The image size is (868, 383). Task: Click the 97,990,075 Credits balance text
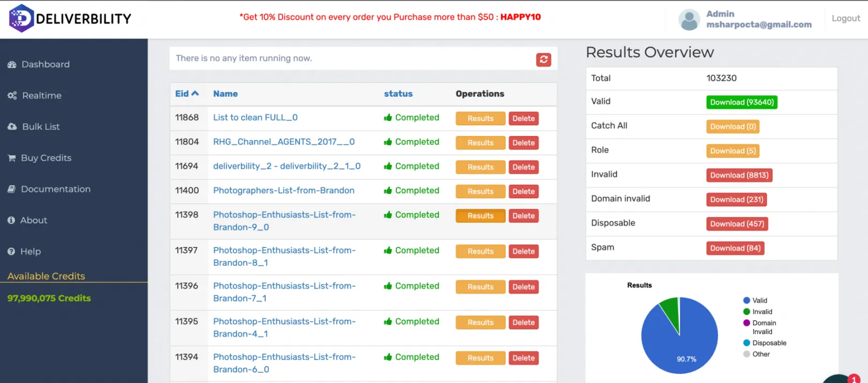[x=49, y=298]
